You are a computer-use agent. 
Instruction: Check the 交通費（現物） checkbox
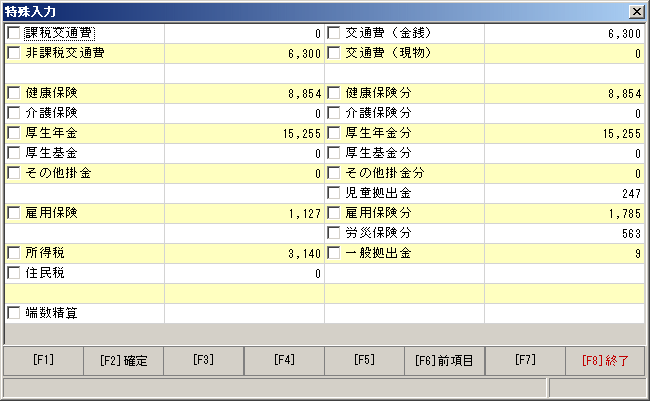click(x=334, y=53)
